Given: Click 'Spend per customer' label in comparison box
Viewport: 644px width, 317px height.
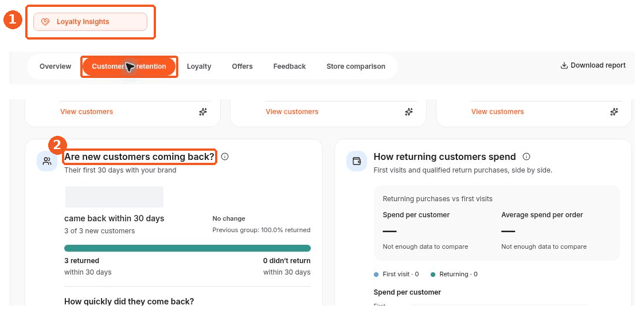Looking at the screenshot, I should pos(416,215).
